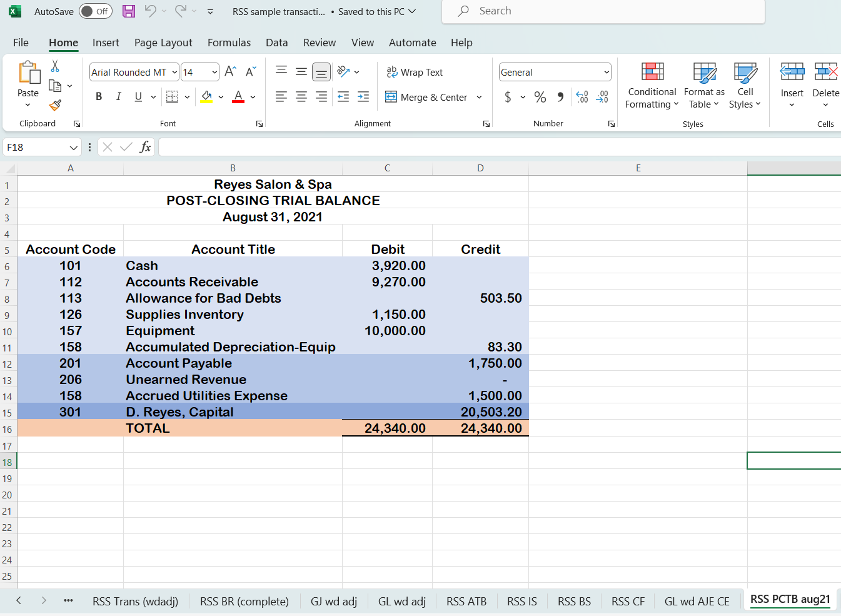Click the Format Painter brush icon

click(x=55, y=105)
